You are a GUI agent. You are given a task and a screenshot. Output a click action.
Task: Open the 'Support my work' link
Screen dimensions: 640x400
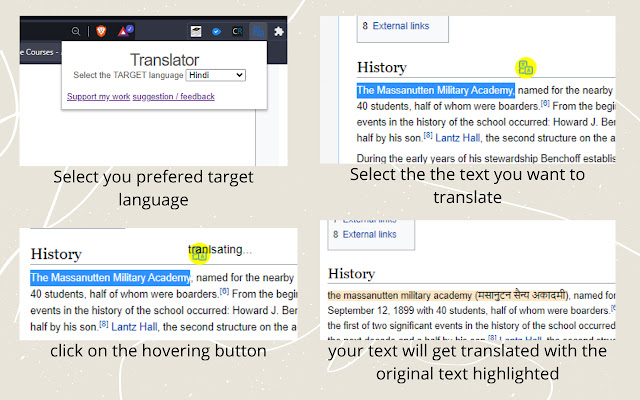(98, 96)
